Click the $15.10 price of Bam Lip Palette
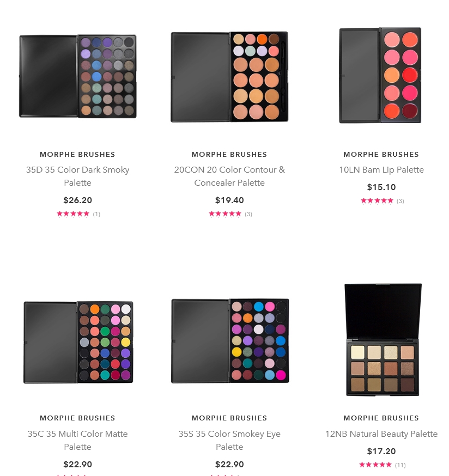449x476 pixels. coord(381,187)
